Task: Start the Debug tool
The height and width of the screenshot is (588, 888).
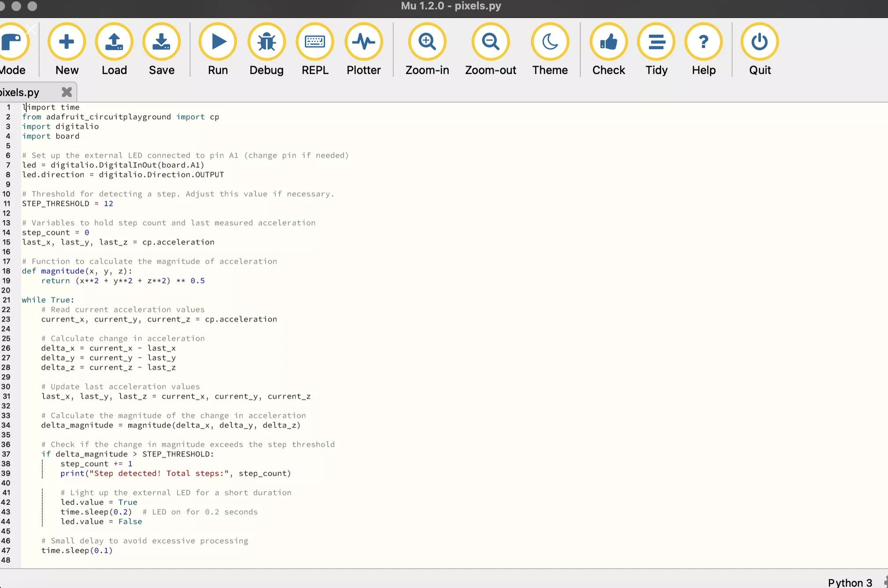Action: (x=266, y=49)
